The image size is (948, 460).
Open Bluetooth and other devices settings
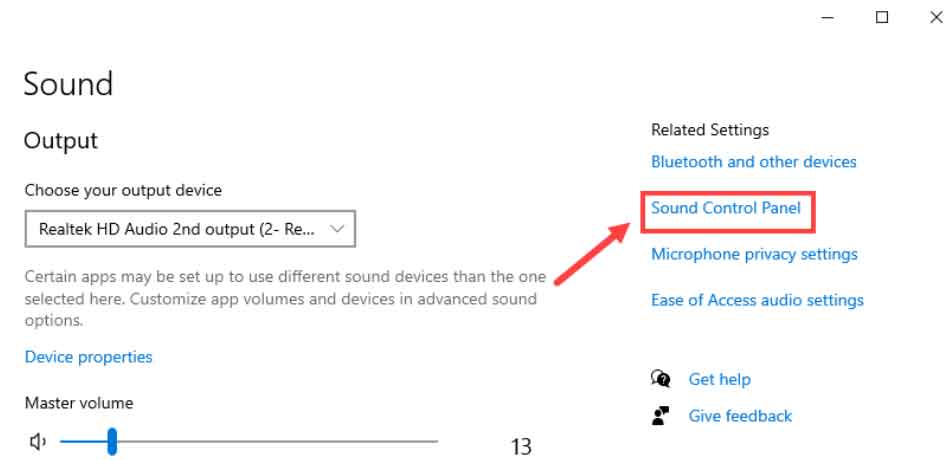tap(753, 162)
